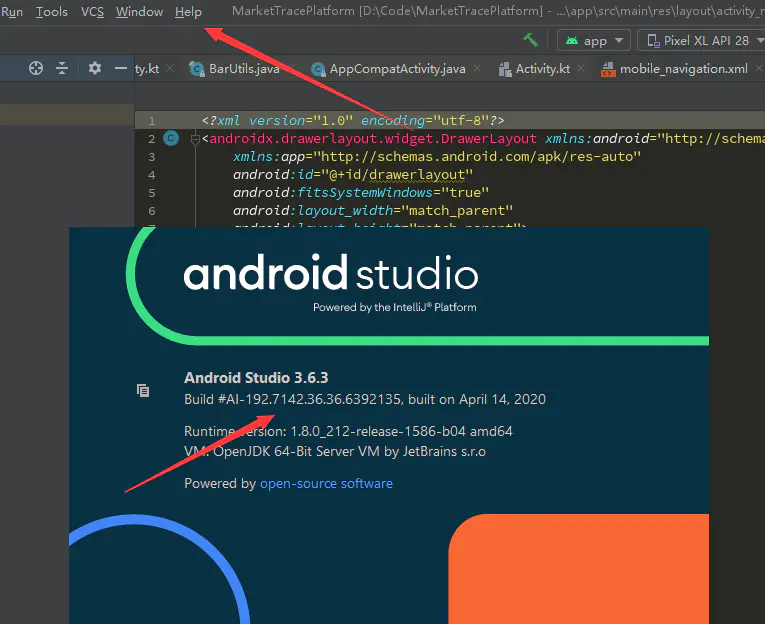
Task: Open the open-source software link
Action: point(326,483)
